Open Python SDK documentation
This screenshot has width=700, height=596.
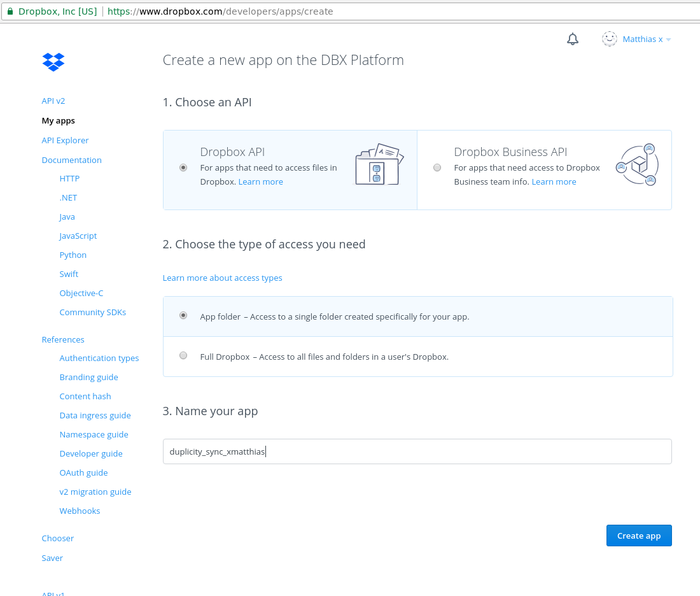73,255
